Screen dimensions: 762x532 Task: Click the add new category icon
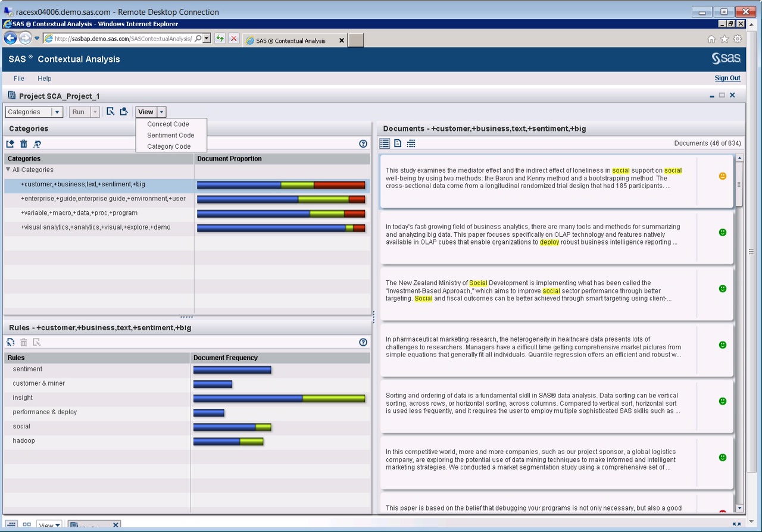click(x=10, y=144)
